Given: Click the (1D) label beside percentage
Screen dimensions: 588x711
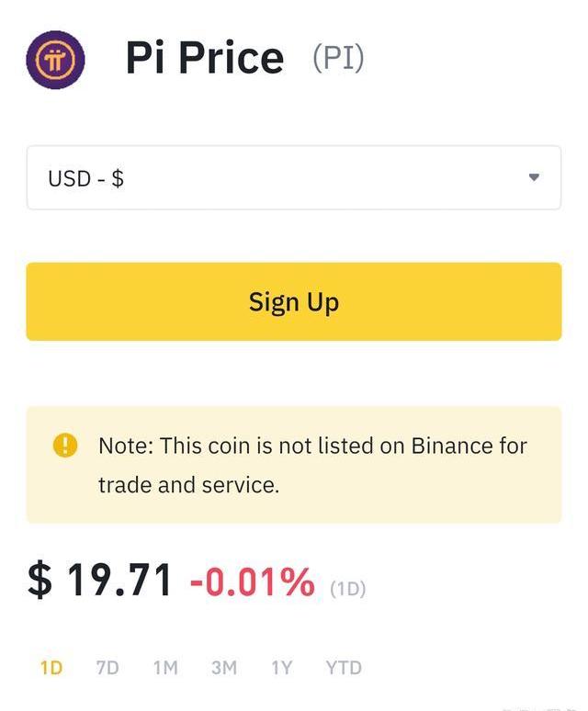Looking at the screenshot, I should click(x=347, y=589).
